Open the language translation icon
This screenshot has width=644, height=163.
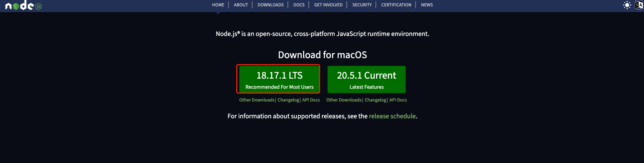[x=638, y=5]
